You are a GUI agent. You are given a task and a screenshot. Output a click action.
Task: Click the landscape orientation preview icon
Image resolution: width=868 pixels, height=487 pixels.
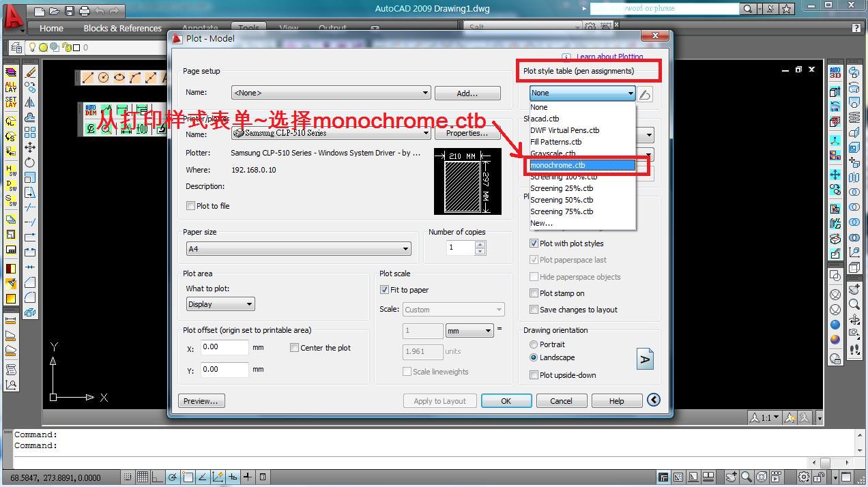click(645, 358)
